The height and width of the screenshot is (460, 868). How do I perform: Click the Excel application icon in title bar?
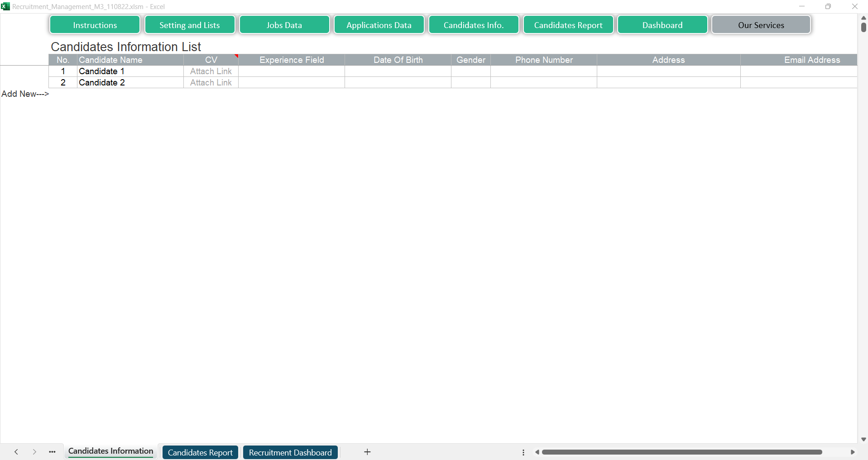click(5, 6)
